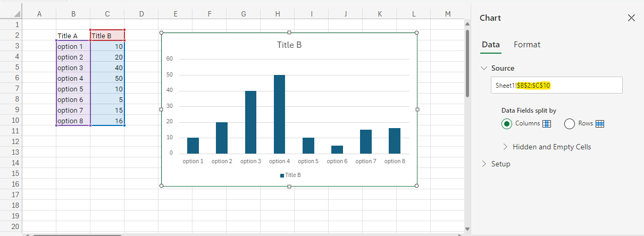Click the vertical scrollbar down arrow
Viewport: 644px width, 236px height.
tap(467, 229)
